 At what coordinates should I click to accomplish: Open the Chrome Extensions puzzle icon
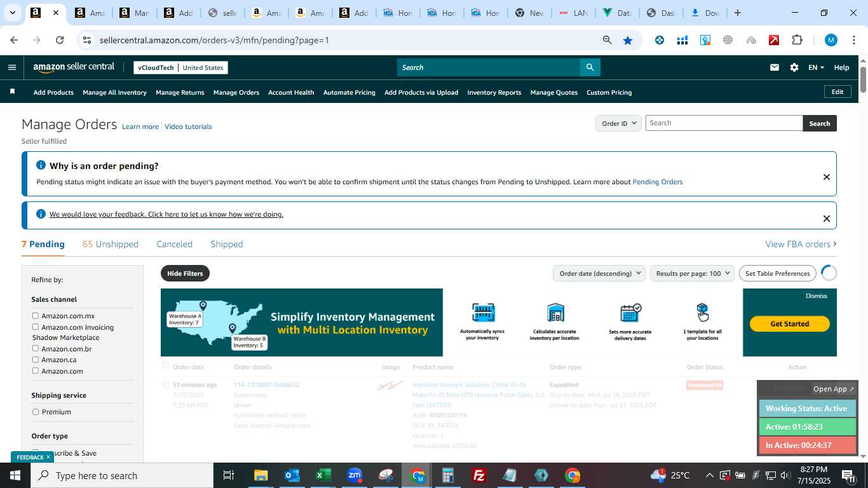point(797,40)
